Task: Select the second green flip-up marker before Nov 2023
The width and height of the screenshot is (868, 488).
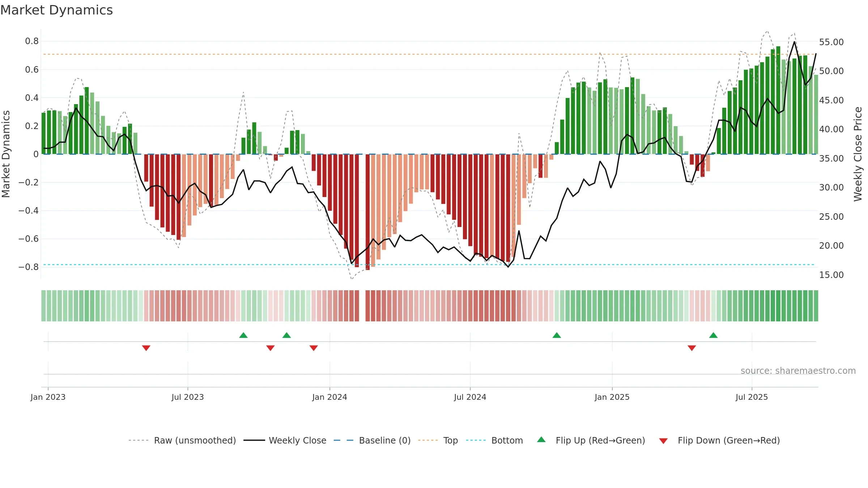Action: (x=287, y=335)
